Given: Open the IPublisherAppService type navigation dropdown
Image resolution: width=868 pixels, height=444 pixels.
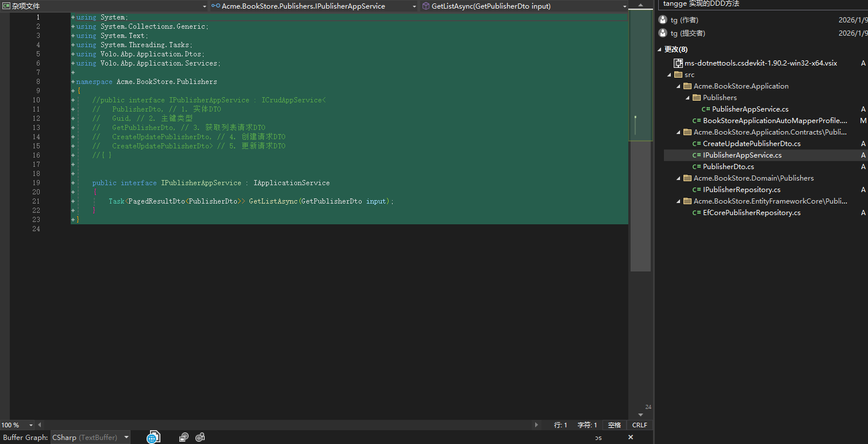Looking at the screenshot, I should tap(314, 6).
